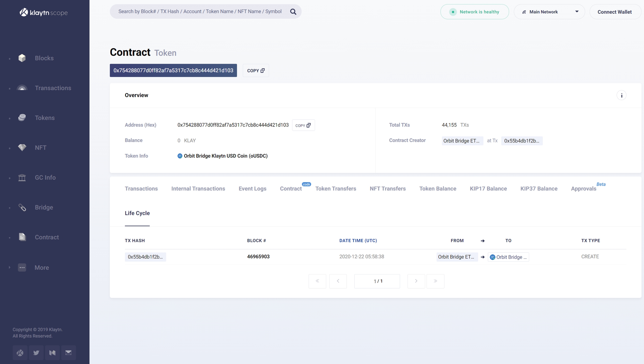Click the search magnifier icon
Screen dimensions: 644x364
coord(293,12)
